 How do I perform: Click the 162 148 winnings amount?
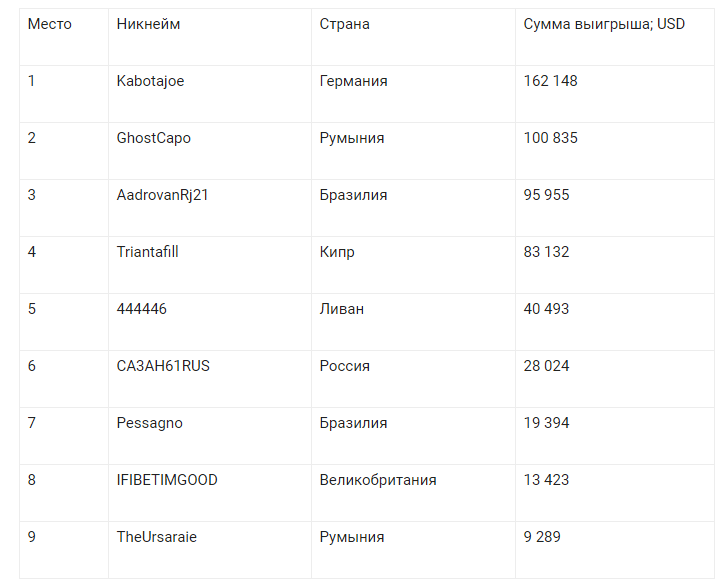pyautogui.click(x=550, y=81)
